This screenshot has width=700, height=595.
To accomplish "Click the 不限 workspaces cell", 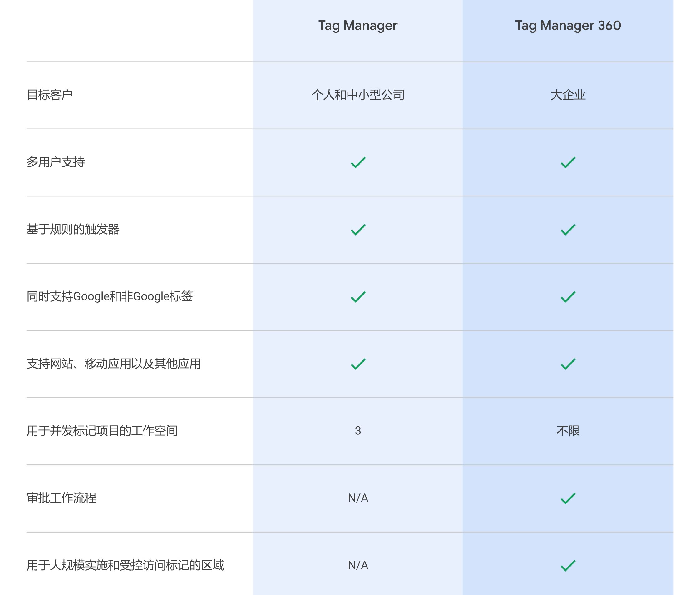I will coord(568,431).
